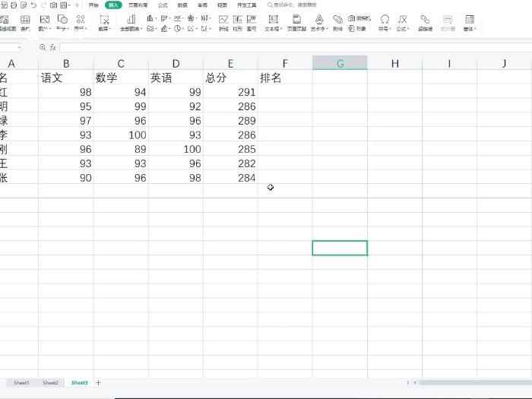Open the 开发工具 ribbon tab

click(x=247, y=5)
